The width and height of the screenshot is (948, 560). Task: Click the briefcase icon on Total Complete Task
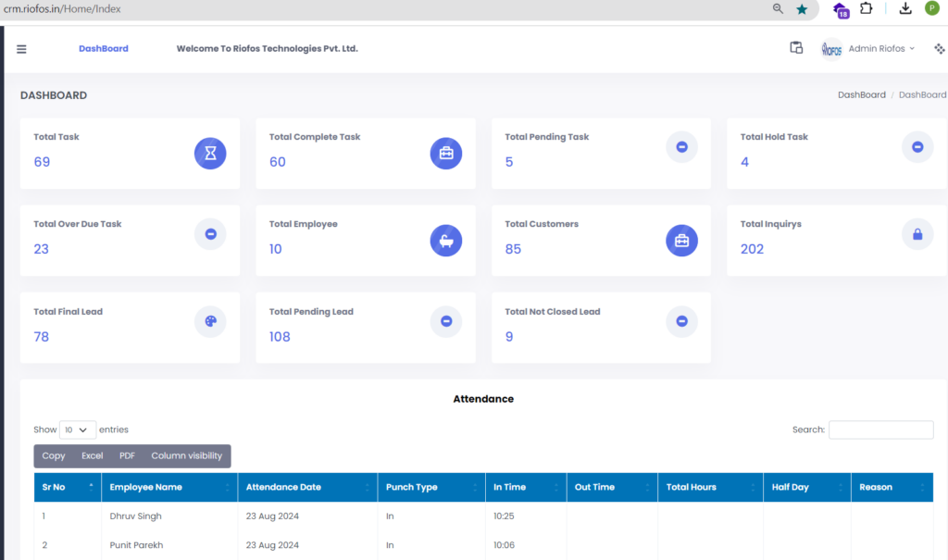coord(446,153)
